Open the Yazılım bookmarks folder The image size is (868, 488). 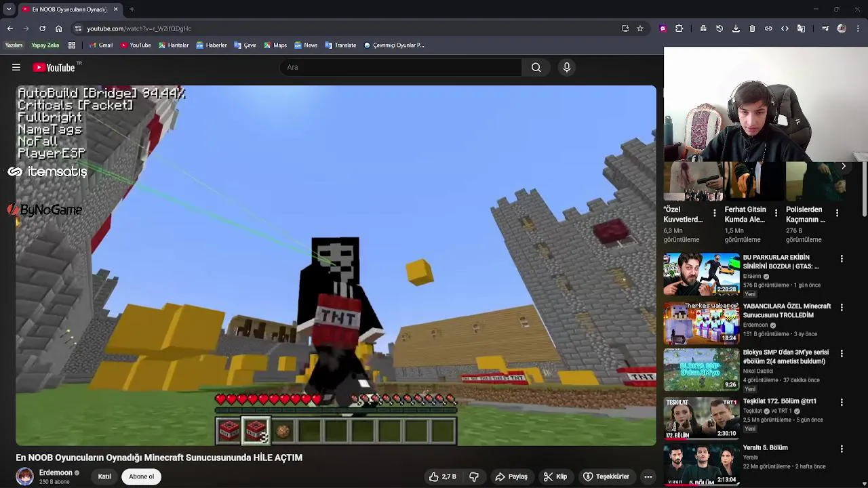click(14, 45)
